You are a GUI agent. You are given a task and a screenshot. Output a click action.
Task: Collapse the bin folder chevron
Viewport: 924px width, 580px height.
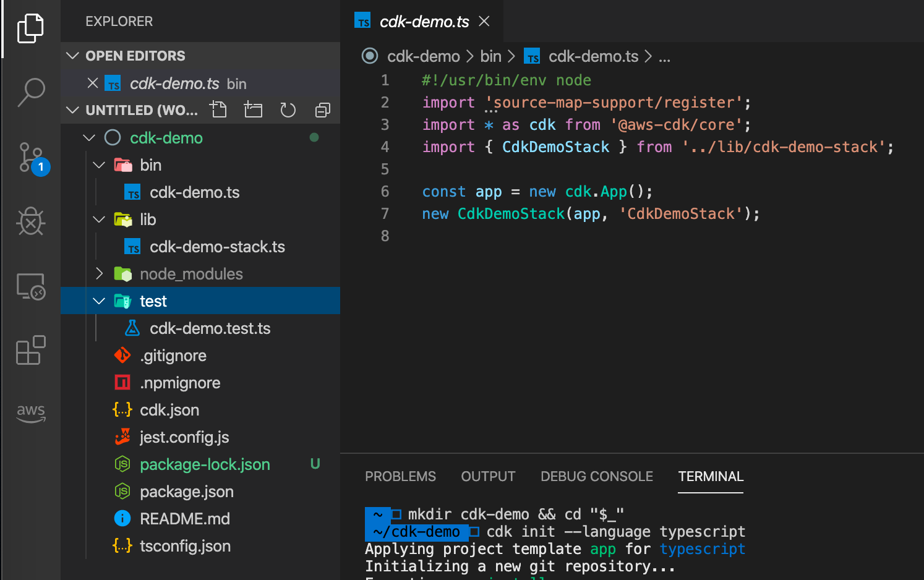click(x=99, y=164)
